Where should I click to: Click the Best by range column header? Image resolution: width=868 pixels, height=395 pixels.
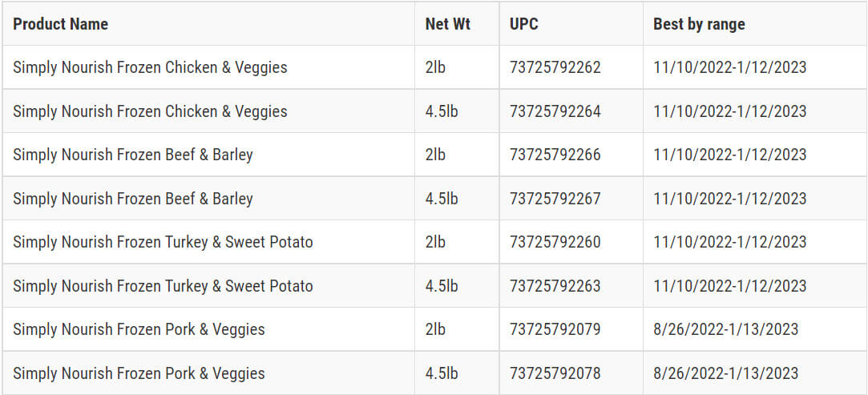click(699, 24)
